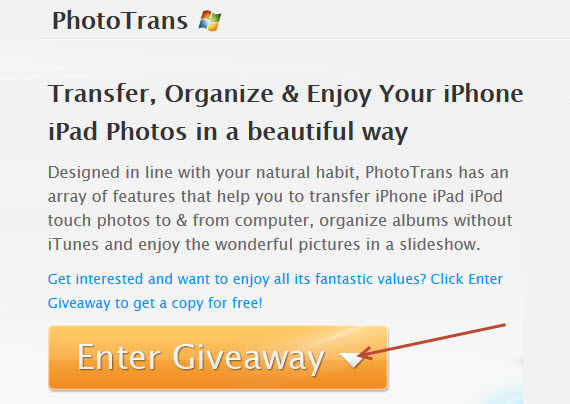Click the word 'Giveaway' on the orange button
Image resolution: width=570 pixels, height=404 pixels.
[x=248, y=358]
